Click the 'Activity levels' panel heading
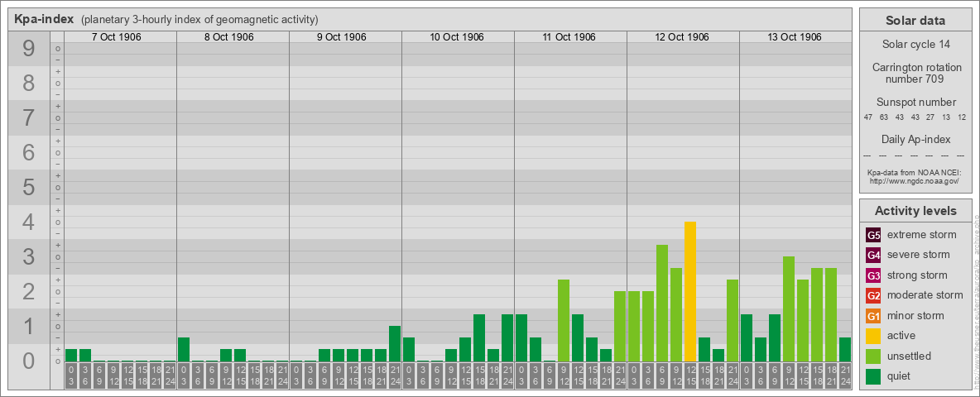980x397 pixels. (x=915, y=211)
